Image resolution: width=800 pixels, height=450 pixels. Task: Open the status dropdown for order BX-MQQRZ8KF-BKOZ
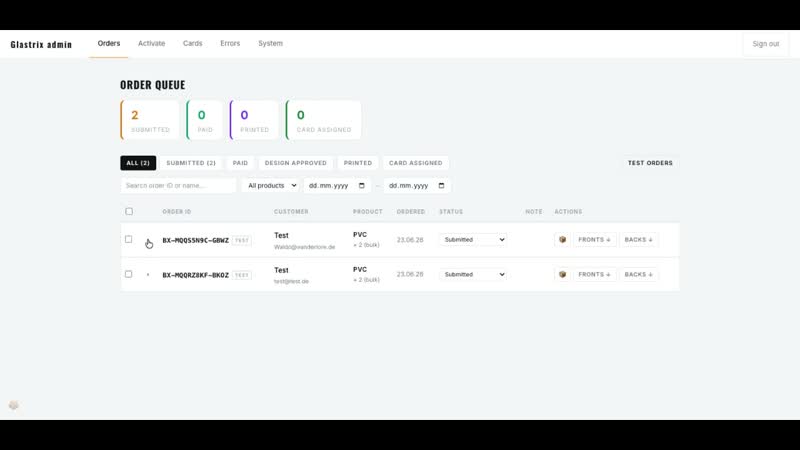tap(473, 274)
